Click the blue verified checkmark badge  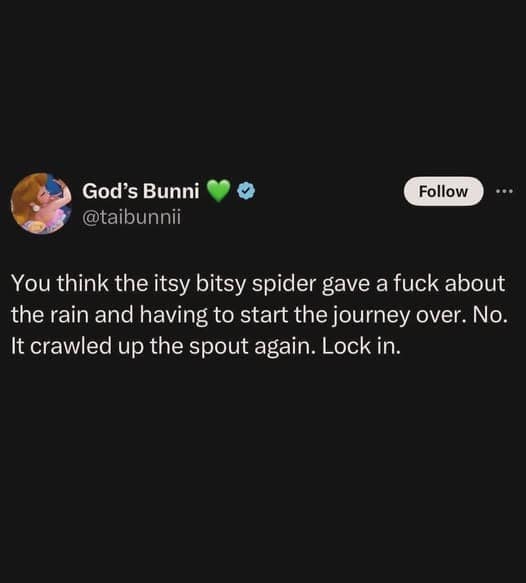(246, 191)
